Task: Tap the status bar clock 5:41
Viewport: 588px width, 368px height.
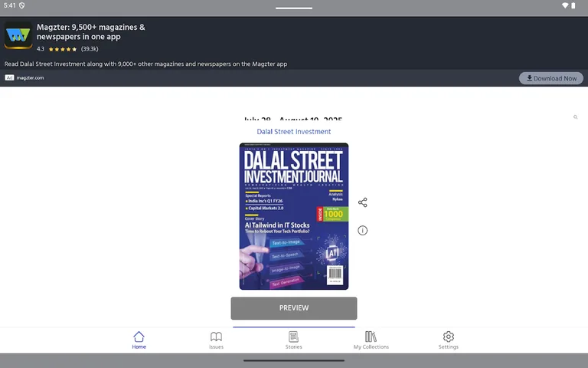Action: (x=10, y=5)
